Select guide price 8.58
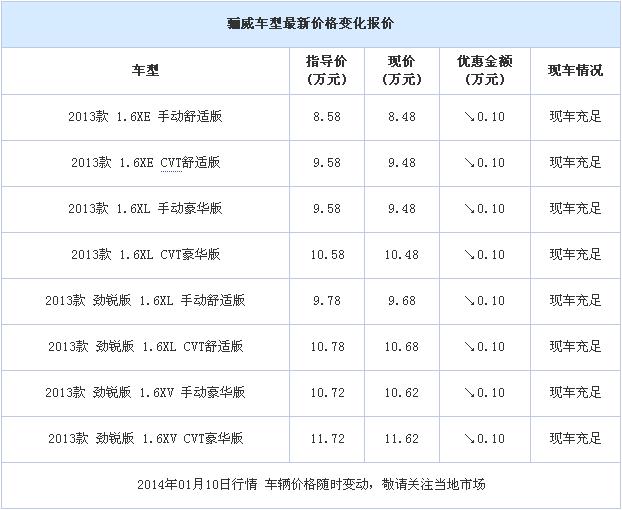Viewport: 622px width, 510px height. point(326,117)
